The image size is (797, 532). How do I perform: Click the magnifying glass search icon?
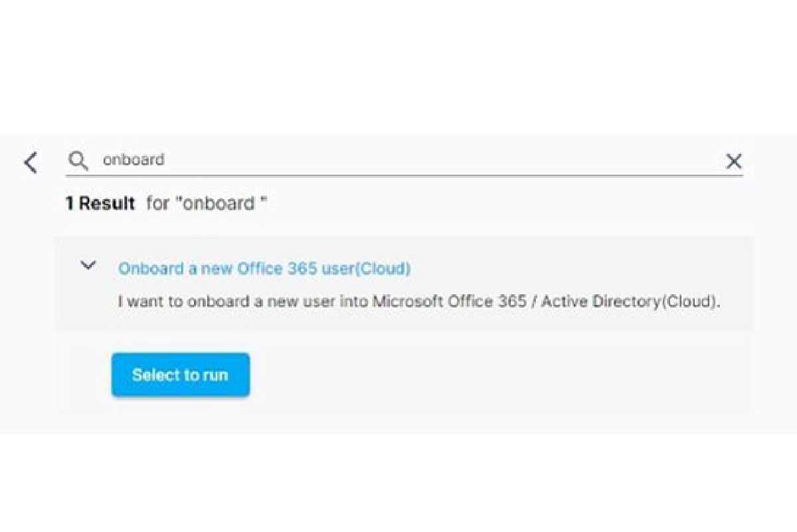(x=78, y=160)
